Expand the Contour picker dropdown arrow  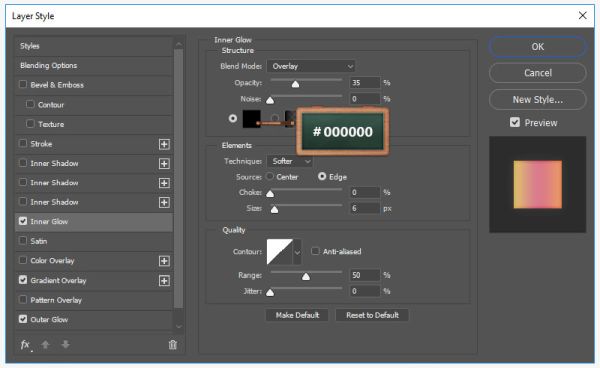click(x=297, y=252)
